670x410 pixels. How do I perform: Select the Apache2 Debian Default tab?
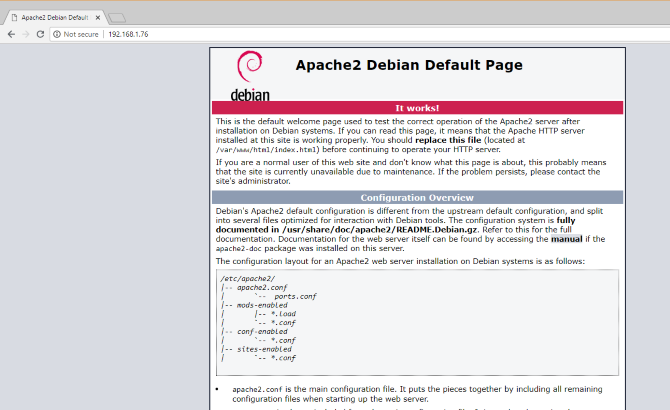pyautogui.click(x=55, y=18)
